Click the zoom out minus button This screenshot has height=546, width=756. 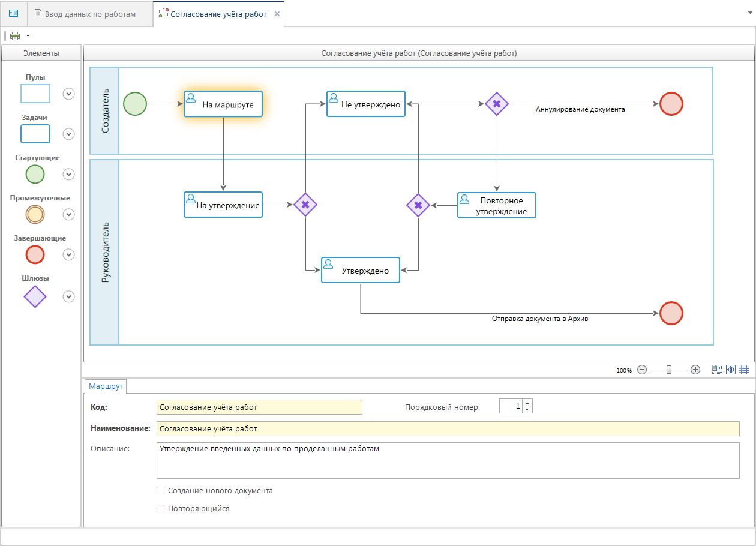point(642,370)
